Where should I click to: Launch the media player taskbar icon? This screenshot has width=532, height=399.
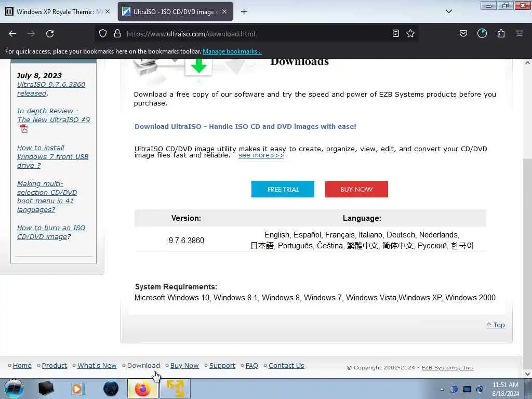(77, 389)
